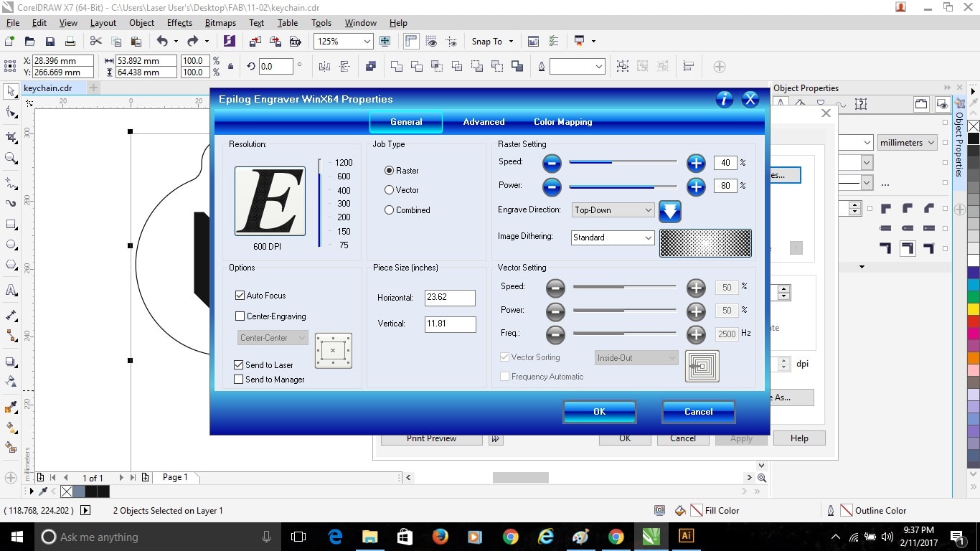Switch to the General tab
Viewport: 980px width, 551px height.
coord(406,122)
